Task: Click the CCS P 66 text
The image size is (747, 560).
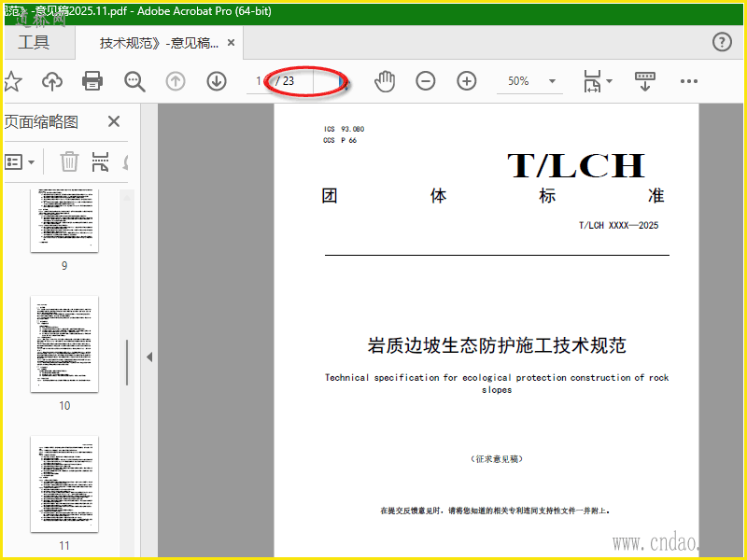Action: [340, 141]
